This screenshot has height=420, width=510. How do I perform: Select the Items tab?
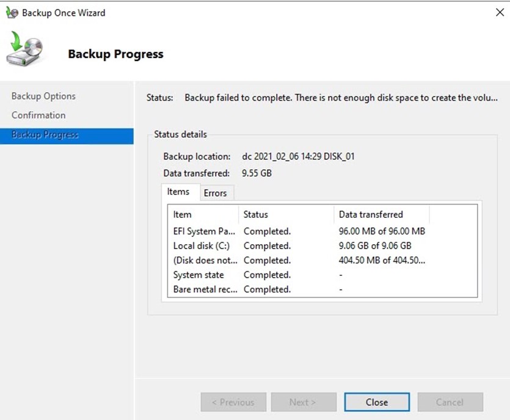click(178, 192)
